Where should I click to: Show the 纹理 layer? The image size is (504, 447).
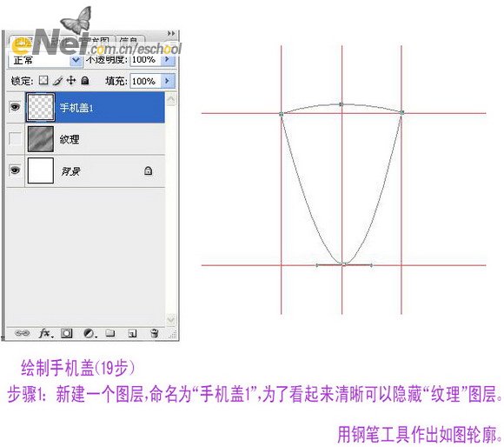tap(15, 139)
